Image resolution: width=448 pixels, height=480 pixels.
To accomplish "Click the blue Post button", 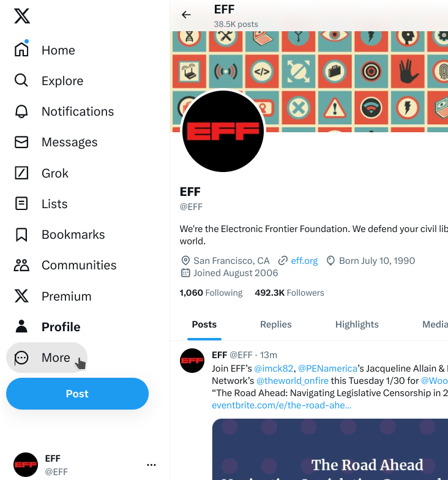I will [77, 394].
